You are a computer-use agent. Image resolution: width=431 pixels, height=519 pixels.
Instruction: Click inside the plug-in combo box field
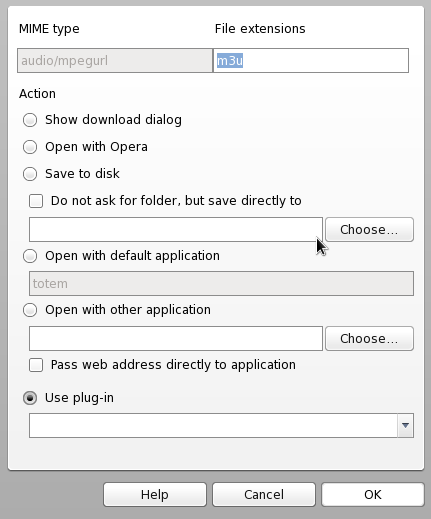pos(213,425)
